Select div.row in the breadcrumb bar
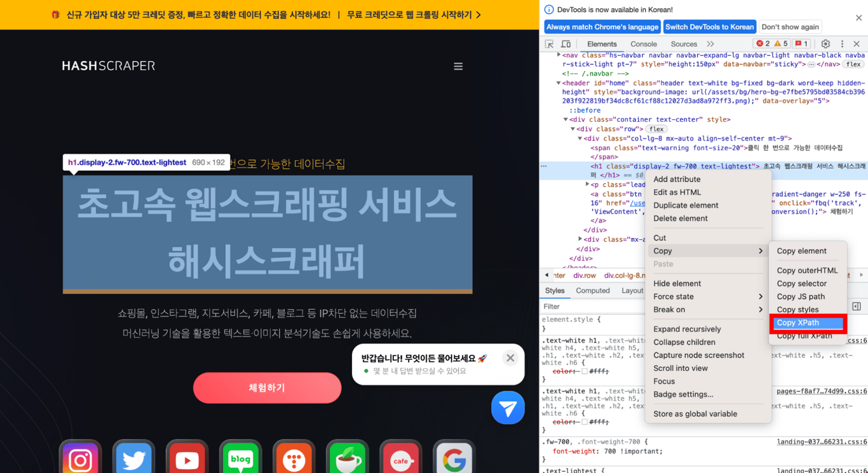This screenshot has height=473, width=868. (x=585, y=276)
